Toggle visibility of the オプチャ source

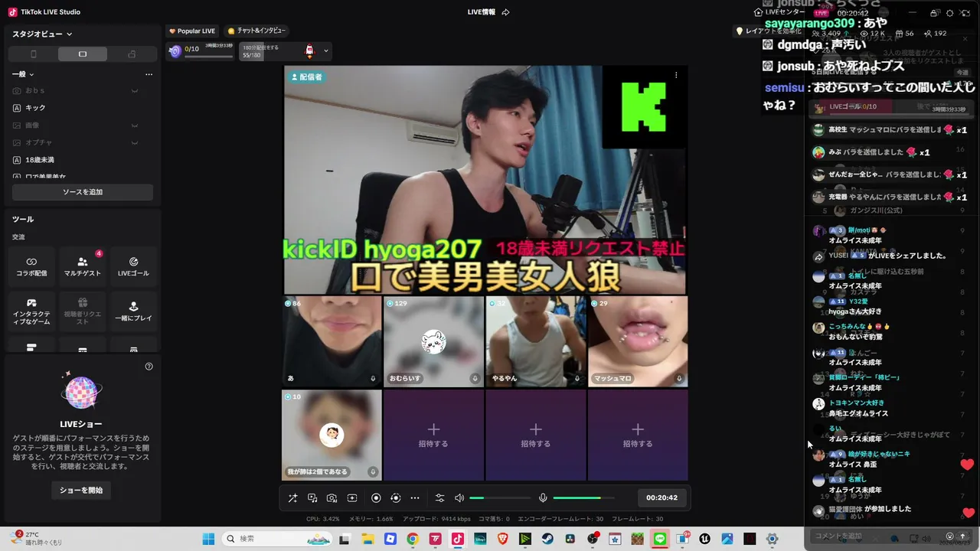(x=135, y=143)
